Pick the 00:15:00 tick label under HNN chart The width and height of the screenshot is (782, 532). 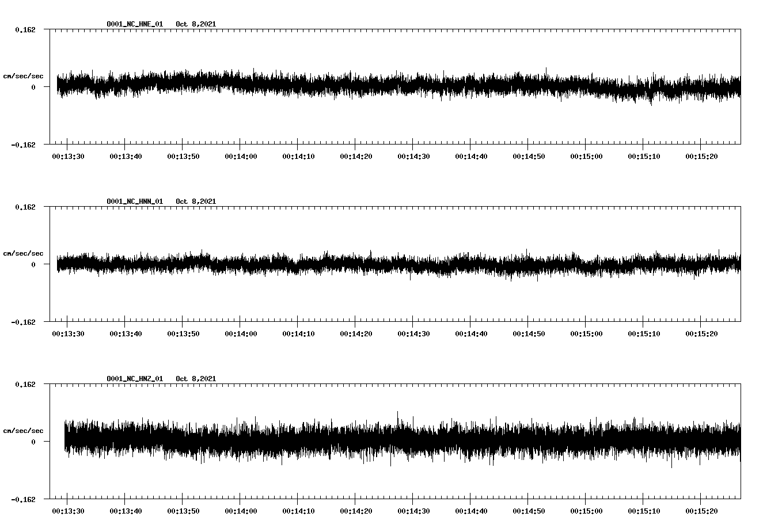pos(586,334)
